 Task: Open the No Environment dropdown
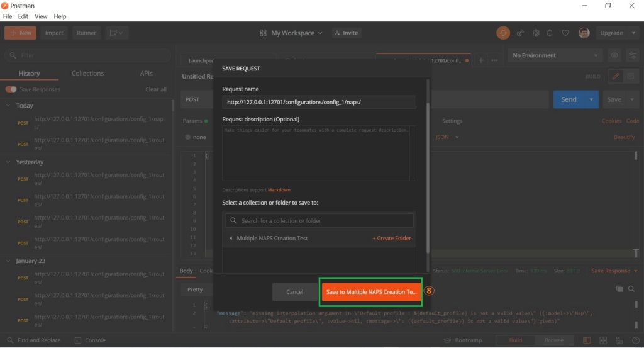pos(555,55)
